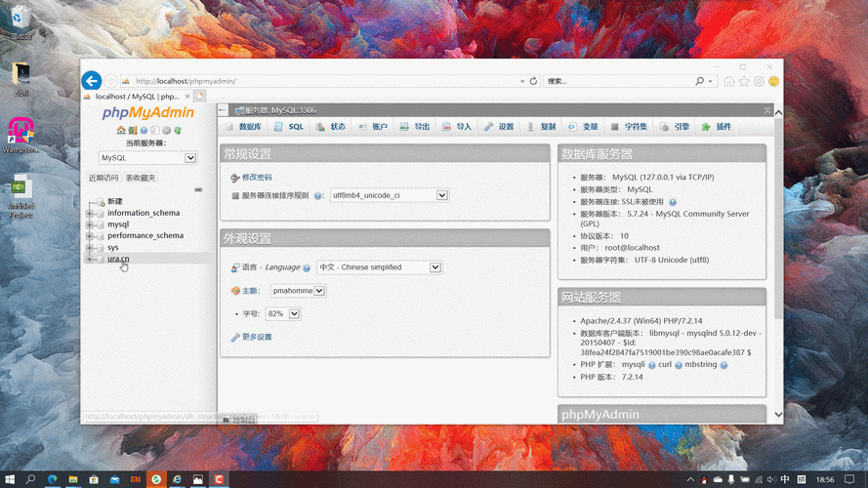This screenshot has height=488, width=868.
Task: Open the 插件 plugins tab
Action: (717, 127)
